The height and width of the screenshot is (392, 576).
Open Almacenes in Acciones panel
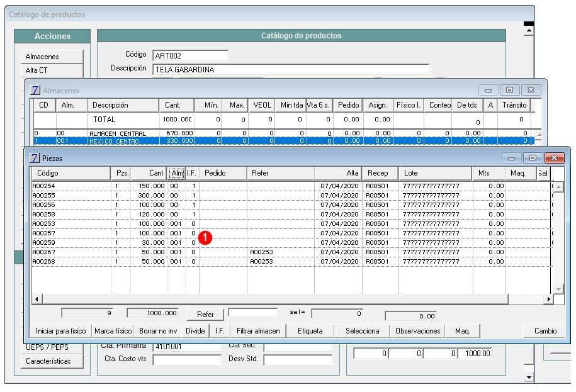[52, 57]
